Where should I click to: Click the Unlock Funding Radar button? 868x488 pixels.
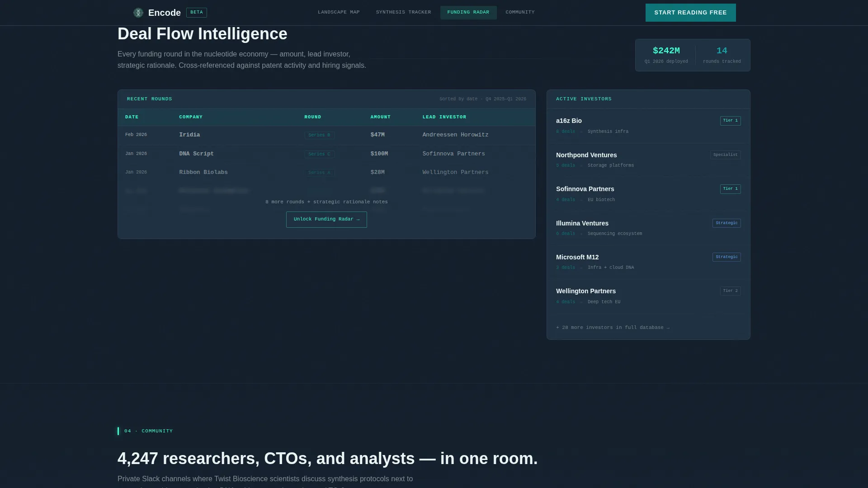click(x=326, y=220)
